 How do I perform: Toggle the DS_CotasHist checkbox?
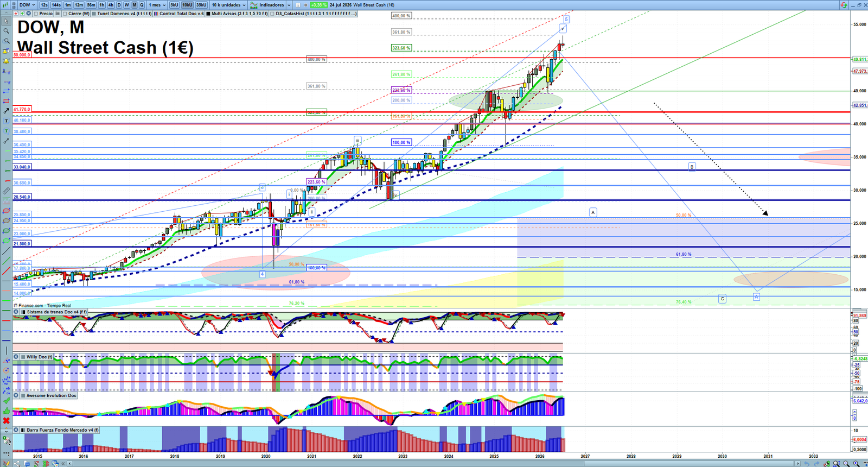pyautogui.click(x=272, y=14)
